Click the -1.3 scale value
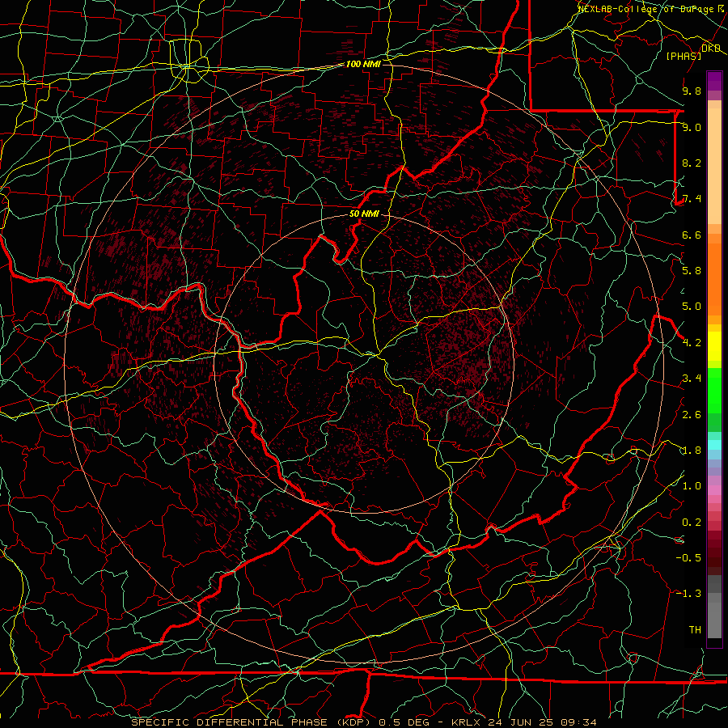Screen dimensions: 728x728 coord(688,594)
